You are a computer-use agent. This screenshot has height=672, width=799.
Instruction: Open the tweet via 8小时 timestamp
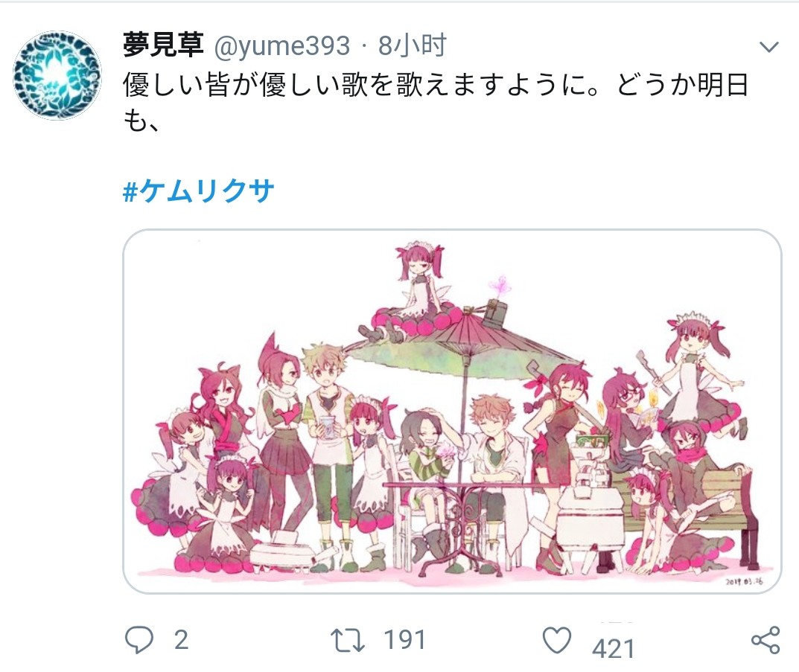coord(413,45)
